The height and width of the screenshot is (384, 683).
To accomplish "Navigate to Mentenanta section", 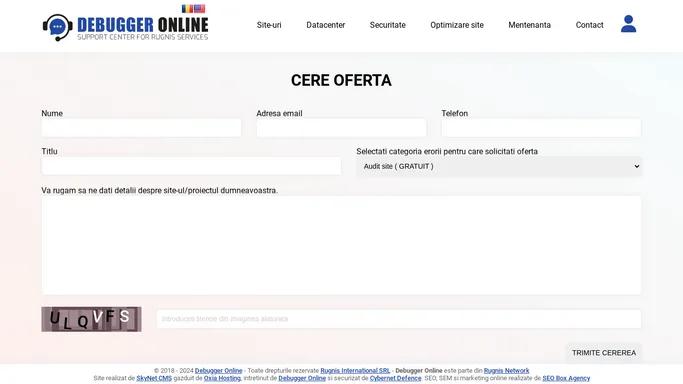I will pos(529,25).
